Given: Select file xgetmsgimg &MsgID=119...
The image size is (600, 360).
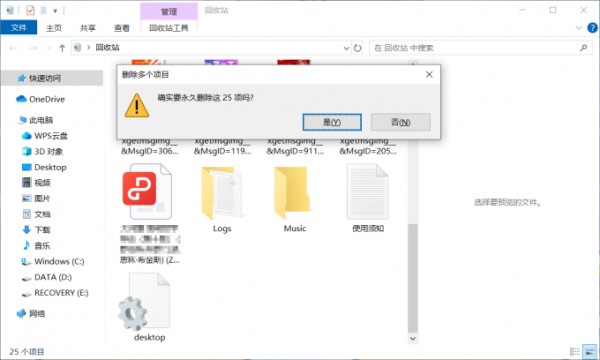Looking at the screenshot, I should click(x=222, y=146).
